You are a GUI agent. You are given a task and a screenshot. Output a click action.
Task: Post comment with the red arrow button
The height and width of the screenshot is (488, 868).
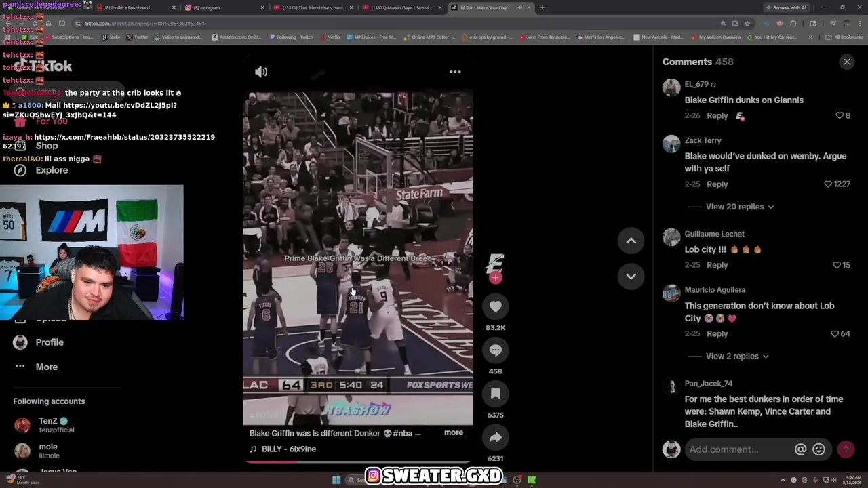click(x=846, y=449)
